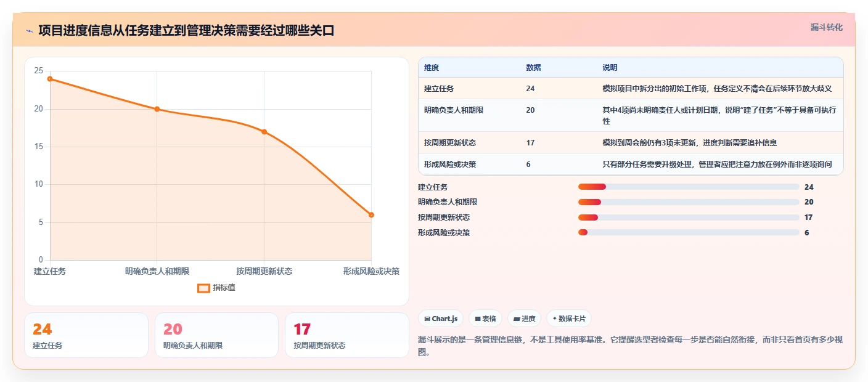Click the chart point for 明确负责人和期限
The image size is (868, 382).
[157, 109]
